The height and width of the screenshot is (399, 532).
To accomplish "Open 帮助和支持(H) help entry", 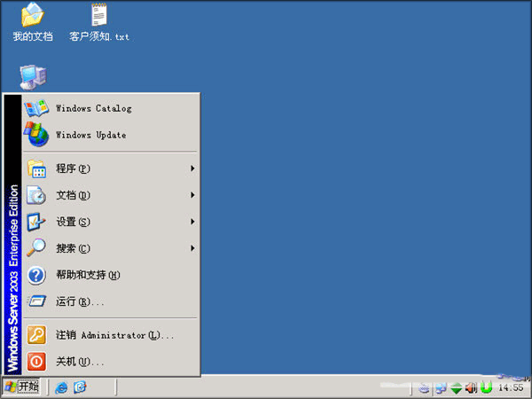I will [111, 275].
